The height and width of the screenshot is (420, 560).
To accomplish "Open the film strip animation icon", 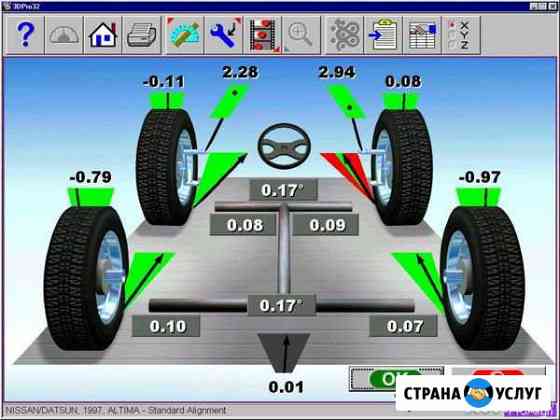I will (263, 35).
